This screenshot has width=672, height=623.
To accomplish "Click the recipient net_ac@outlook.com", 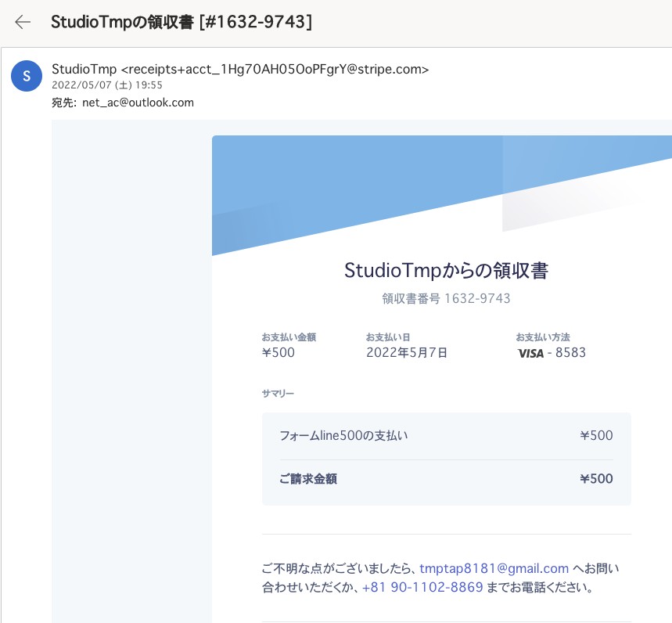I will point(138,103).
